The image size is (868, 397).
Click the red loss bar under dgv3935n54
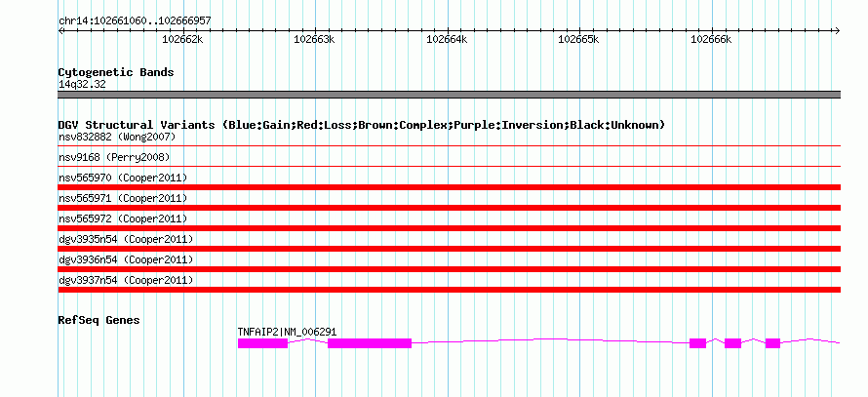pyautogui.click(x=449, y=249)
